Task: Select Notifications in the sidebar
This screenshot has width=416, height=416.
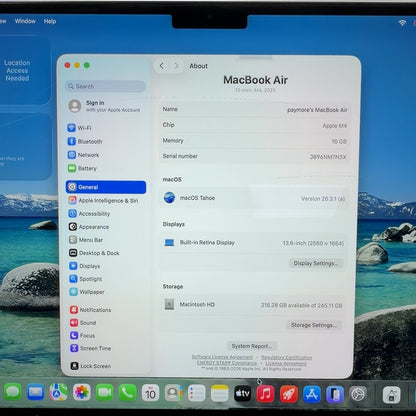Action: pos(91,310)
